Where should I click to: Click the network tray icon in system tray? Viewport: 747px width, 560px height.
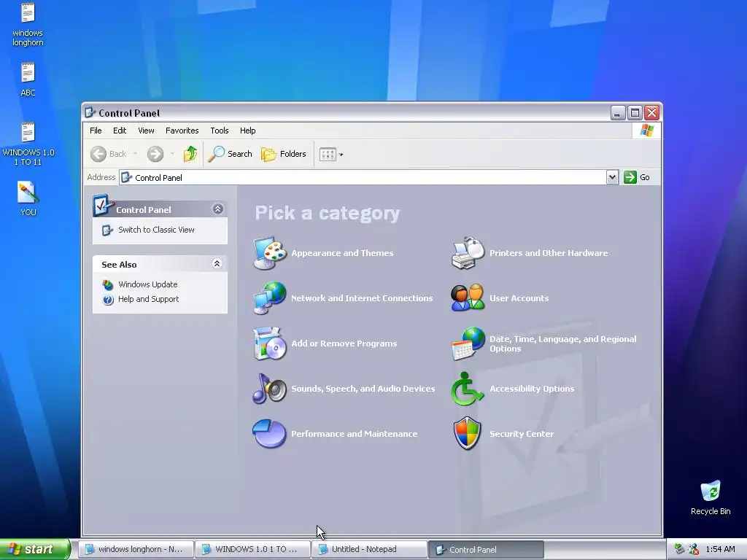coord(680,549)
